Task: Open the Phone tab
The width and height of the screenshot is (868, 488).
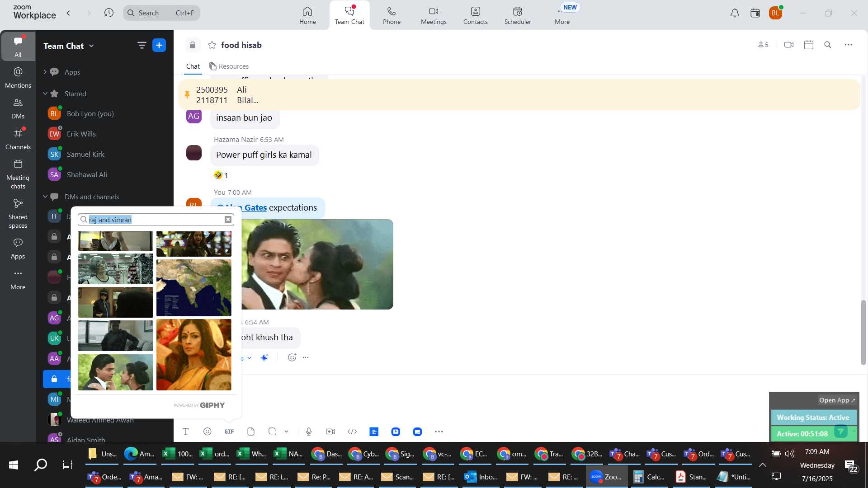Action: point(392,15)
